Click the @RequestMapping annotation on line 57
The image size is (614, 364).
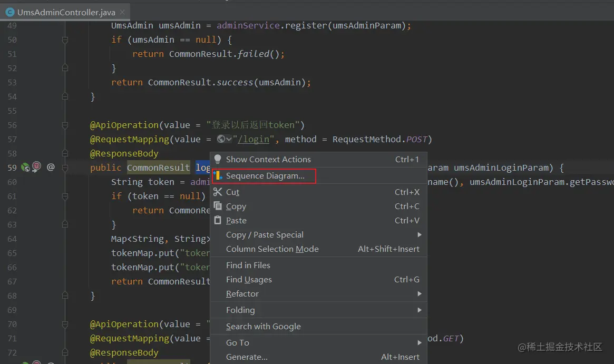[x=130, y=140]
